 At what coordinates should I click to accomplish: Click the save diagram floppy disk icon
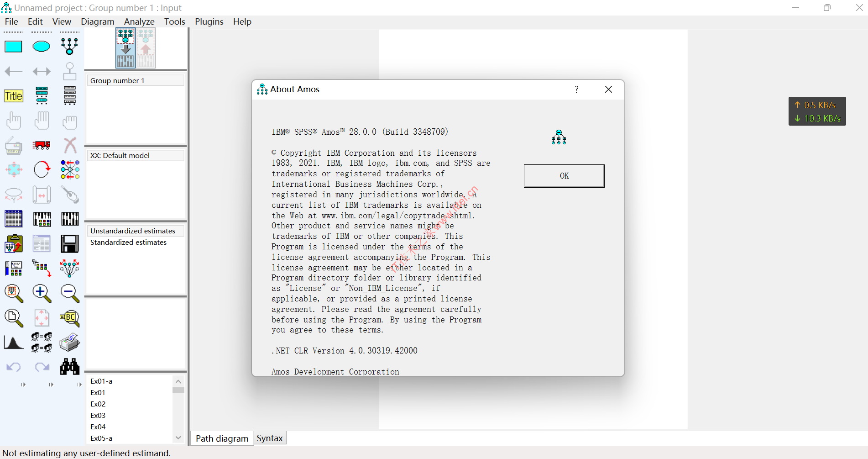click(69, 244)
